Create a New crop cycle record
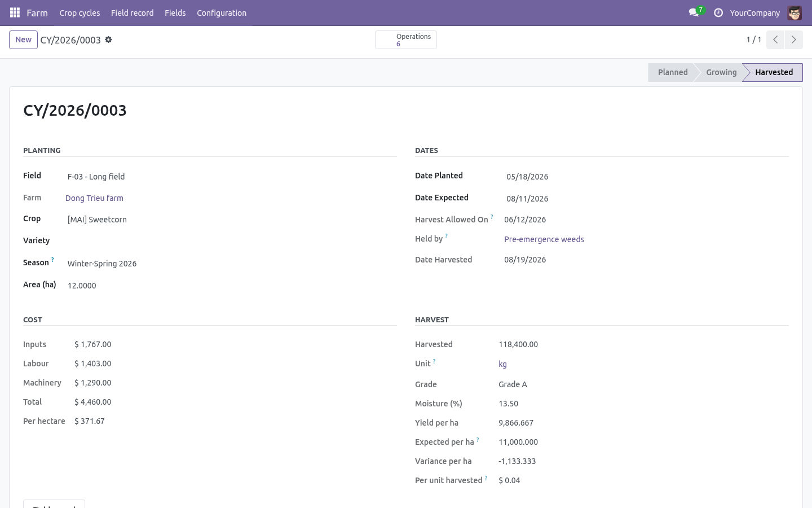 [x=23, y=40]
